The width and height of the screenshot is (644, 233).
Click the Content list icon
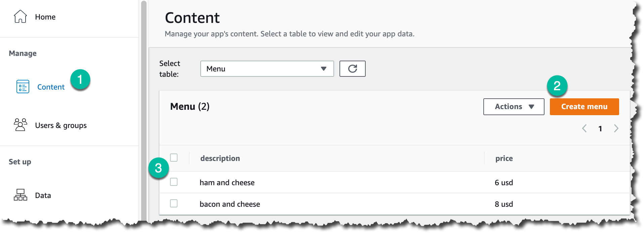23,87
